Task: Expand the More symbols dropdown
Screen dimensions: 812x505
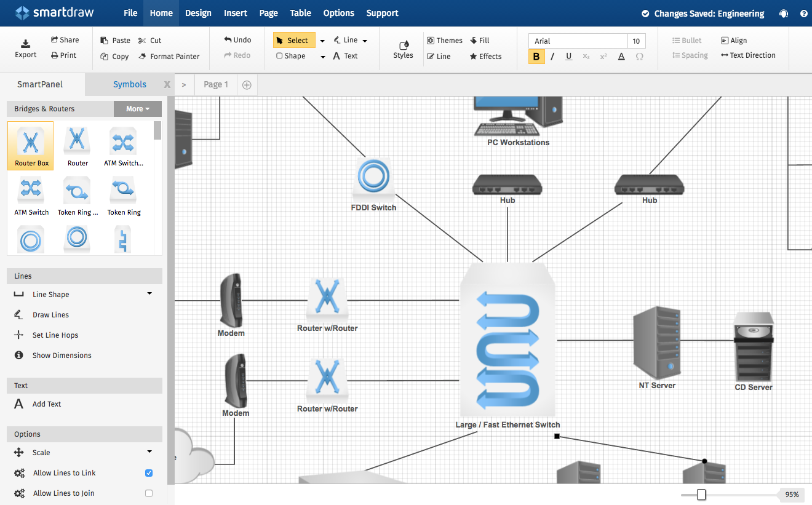Action: pos(138,109)
